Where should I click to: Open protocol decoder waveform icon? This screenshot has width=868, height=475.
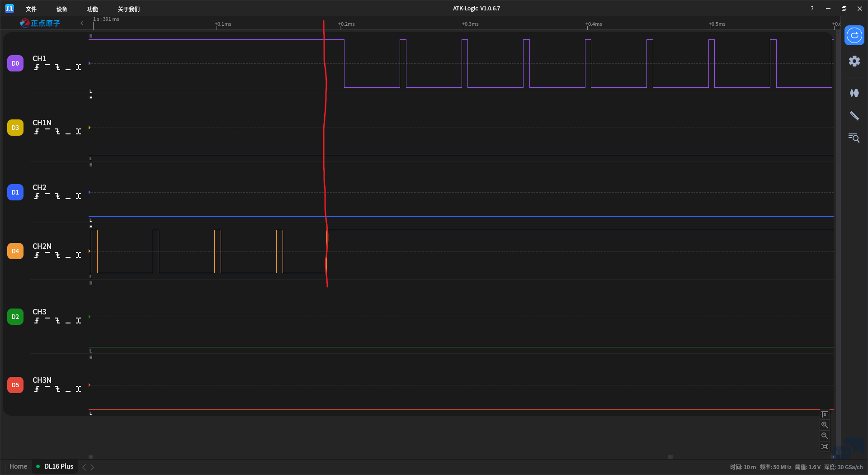pyautogui.click(x=854, y=93)
